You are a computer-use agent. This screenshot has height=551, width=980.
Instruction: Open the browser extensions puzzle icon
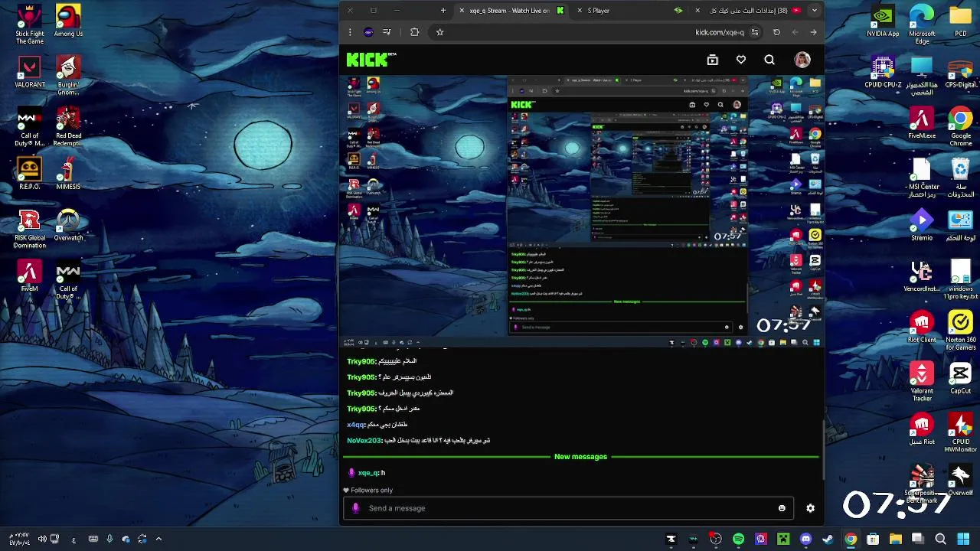tap(414, 32)
